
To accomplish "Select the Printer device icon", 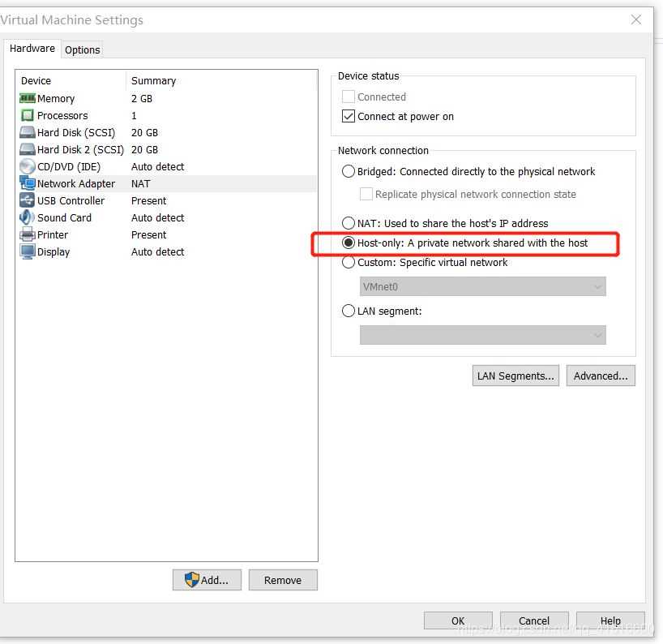I will tap(27, 234).
